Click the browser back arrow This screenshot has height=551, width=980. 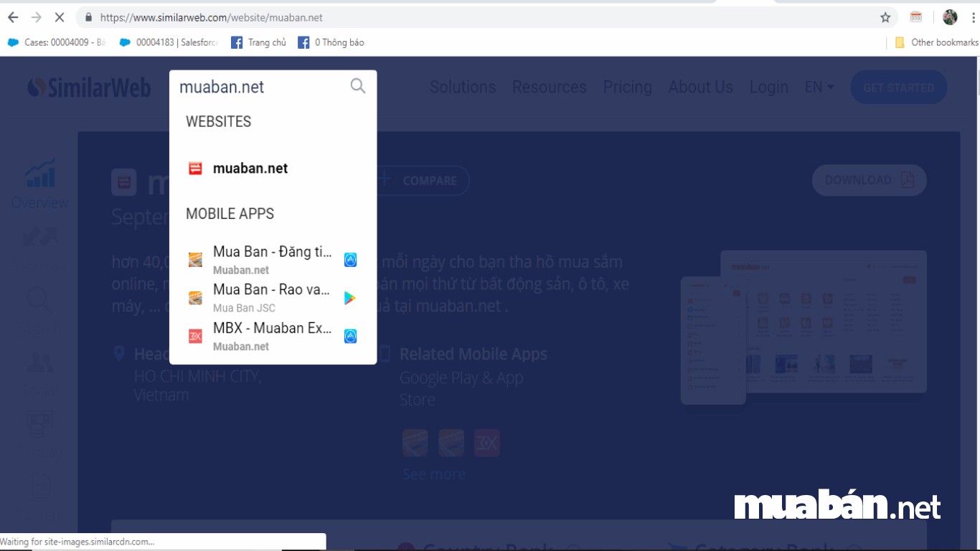[13, 17]
